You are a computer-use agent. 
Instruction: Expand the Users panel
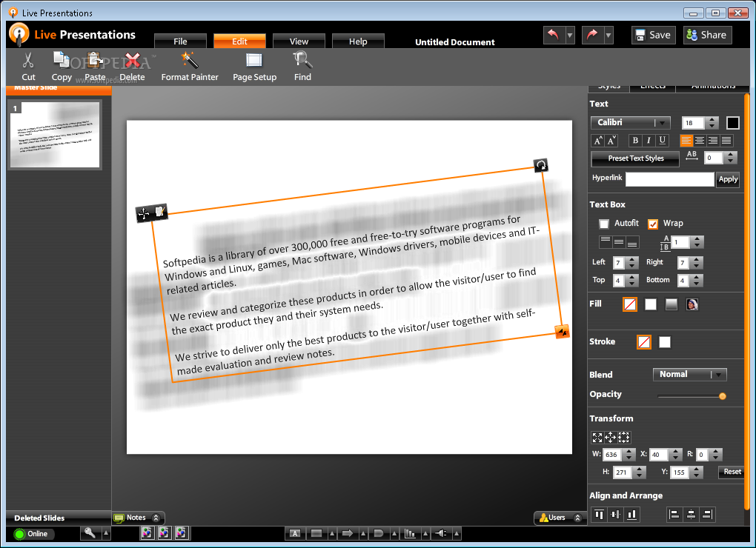point(577,518)
